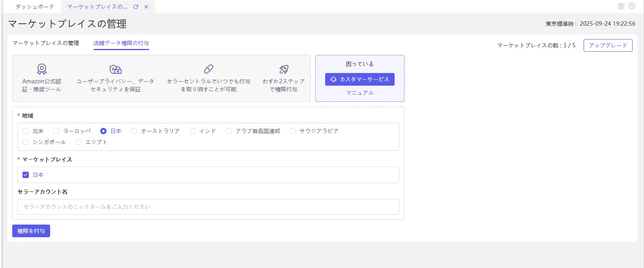Open カスタマーサービス support button
Screen dimensions: 644x268
pyautogui.click(x=360, y=79)
